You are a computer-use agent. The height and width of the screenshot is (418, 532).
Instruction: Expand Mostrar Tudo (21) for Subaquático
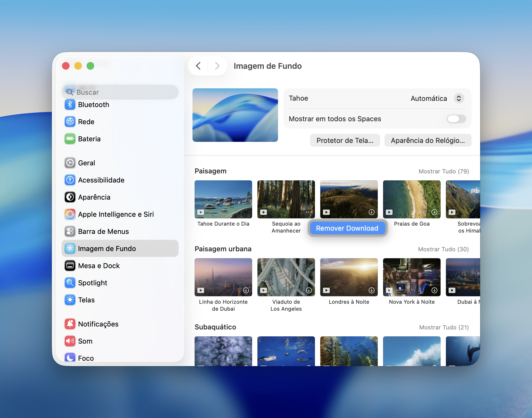point(444,327)
